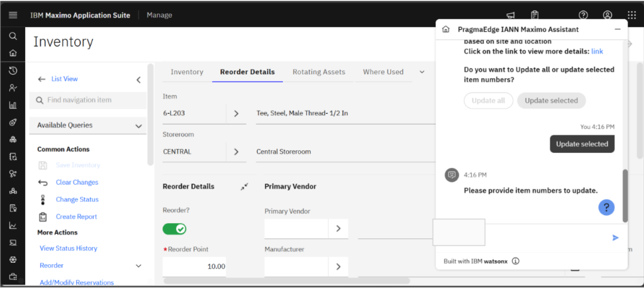Open the Help question mark in header

(x=583, y=15)
